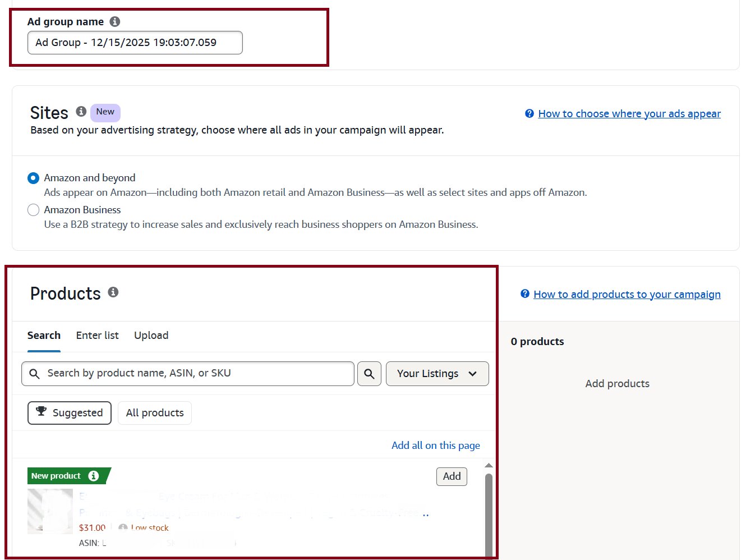Open the New product badge info icon
Image resolution: width=746 pixels, height=560 pixels.
(x=94, y=476)
